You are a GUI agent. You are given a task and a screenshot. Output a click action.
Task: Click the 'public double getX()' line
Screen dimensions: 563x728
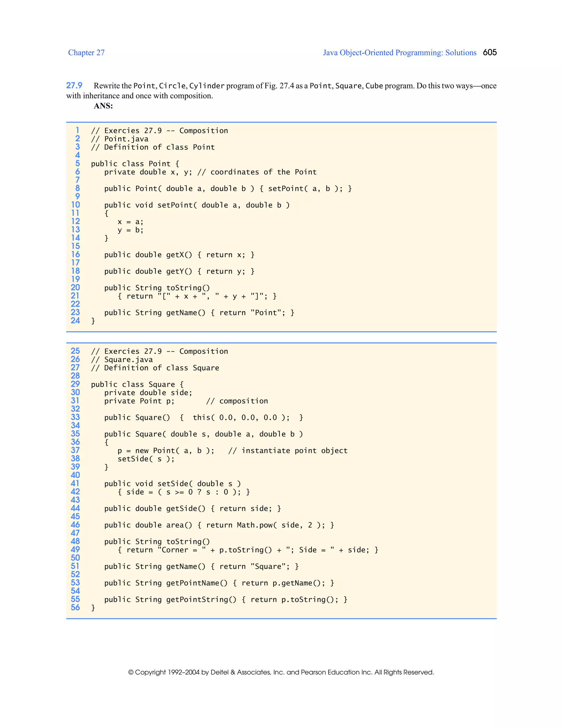click(x=180, y=255)
